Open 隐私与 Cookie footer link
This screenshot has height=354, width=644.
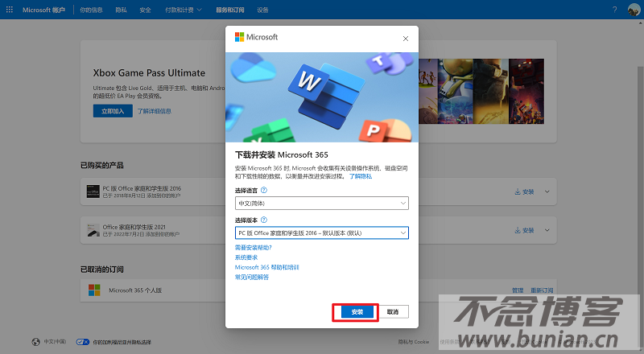click(414, 342)
